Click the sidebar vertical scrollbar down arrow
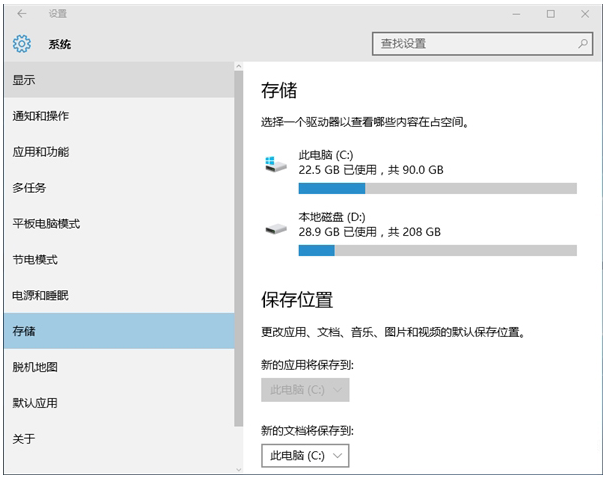The width and height of the screenshot is (606, 478). 238,468
